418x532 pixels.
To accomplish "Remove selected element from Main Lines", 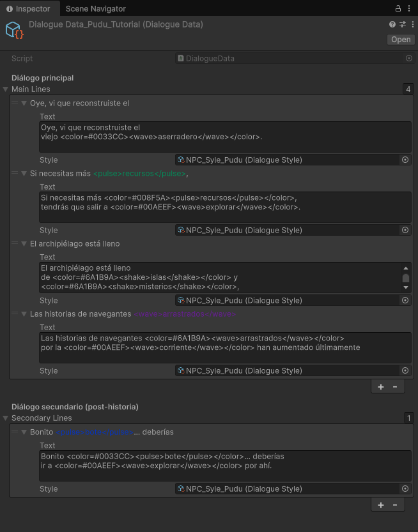I will tap(395, 387).
